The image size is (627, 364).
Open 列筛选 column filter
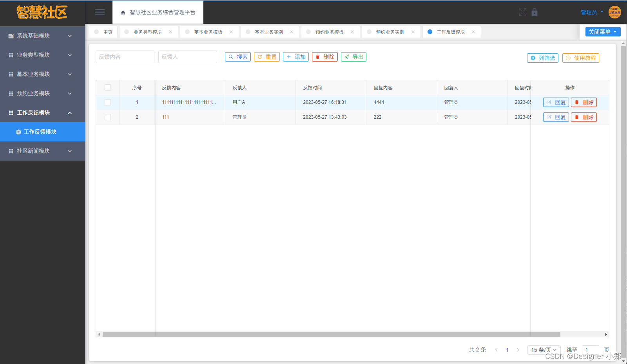coord(543,58)
